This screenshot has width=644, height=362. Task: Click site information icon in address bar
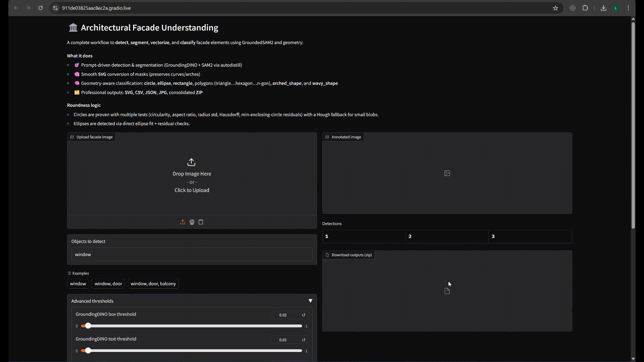click(x=56, y=8)
